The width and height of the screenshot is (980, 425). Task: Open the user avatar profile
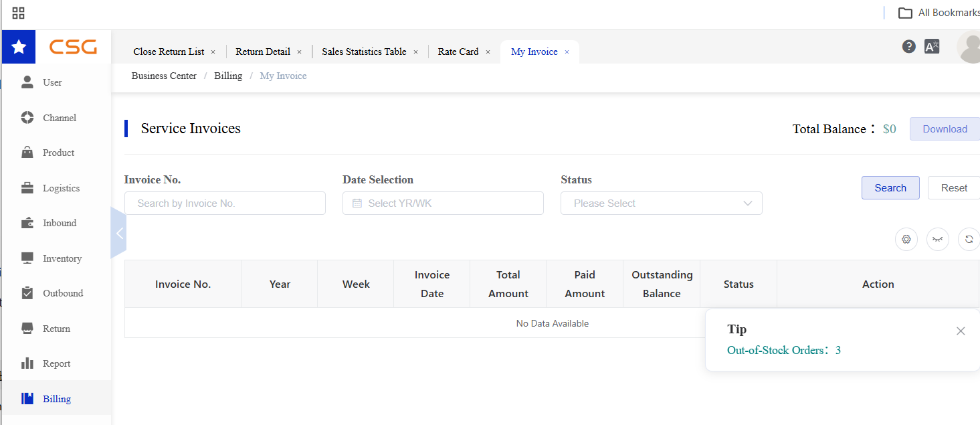(969, 47)
